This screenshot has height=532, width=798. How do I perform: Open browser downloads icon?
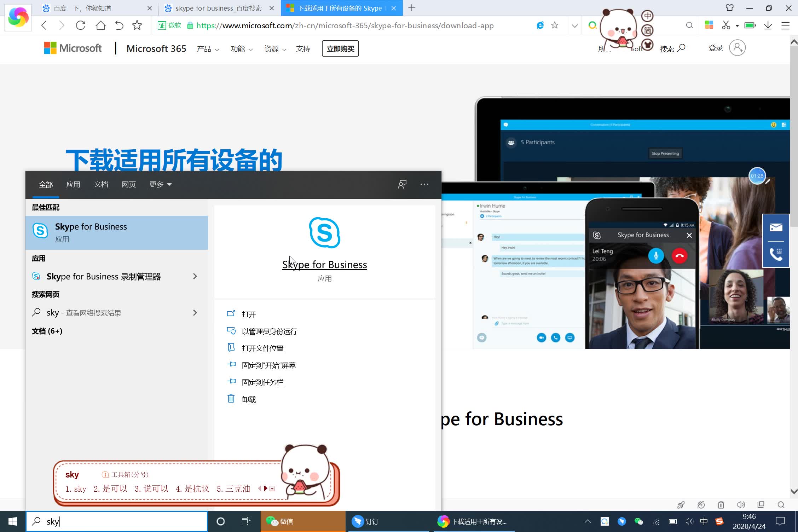[x=768, y=25]
